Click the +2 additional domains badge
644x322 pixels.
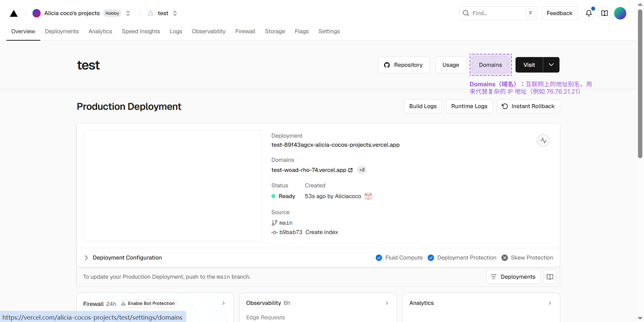click(x=362, y=170)
